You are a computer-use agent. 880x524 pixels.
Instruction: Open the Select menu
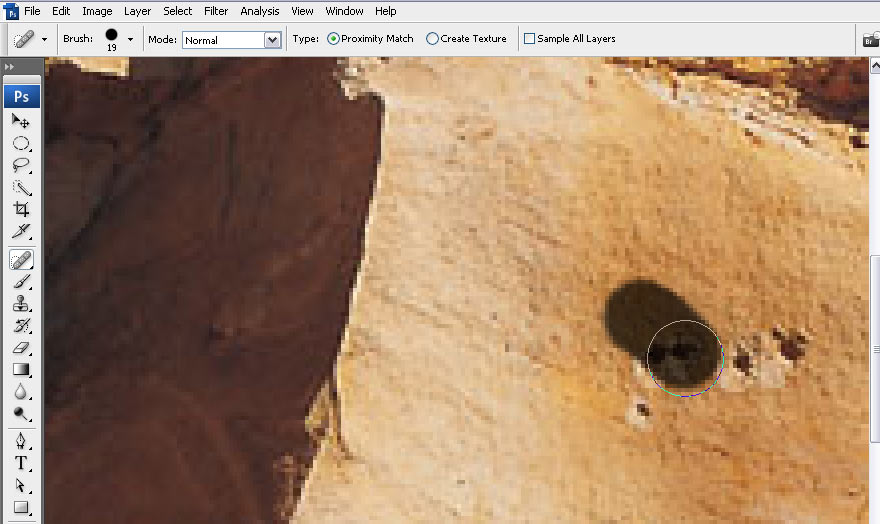177,11
